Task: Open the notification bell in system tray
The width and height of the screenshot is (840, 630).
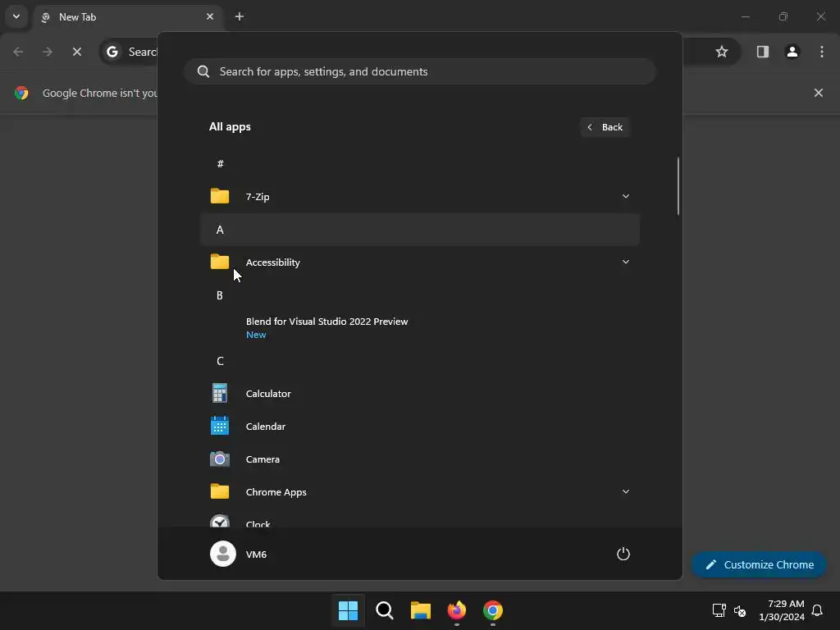Action: point(817,610)
